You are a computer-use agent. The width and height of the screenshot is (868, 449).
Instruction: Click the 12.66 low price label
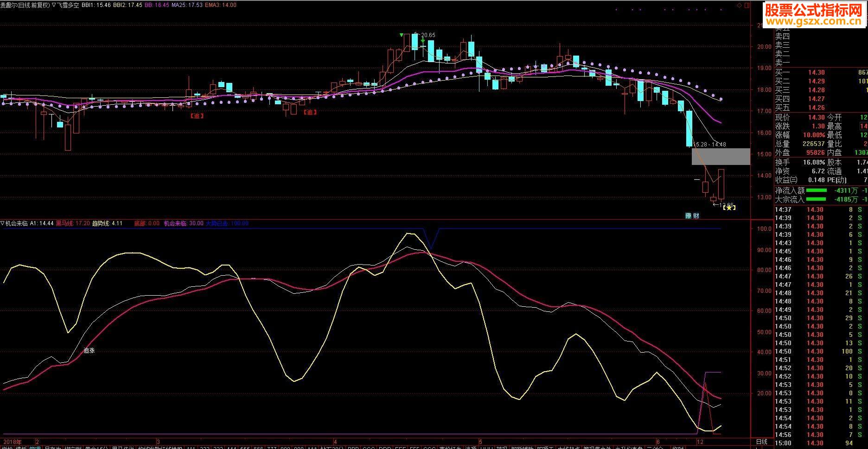[x=726, y=205]
